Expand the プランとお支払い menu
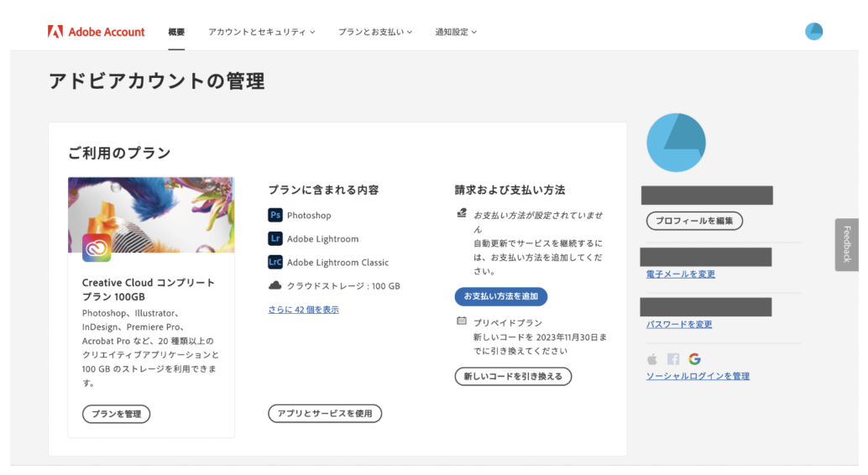The image size is (868, 475). 375,32
